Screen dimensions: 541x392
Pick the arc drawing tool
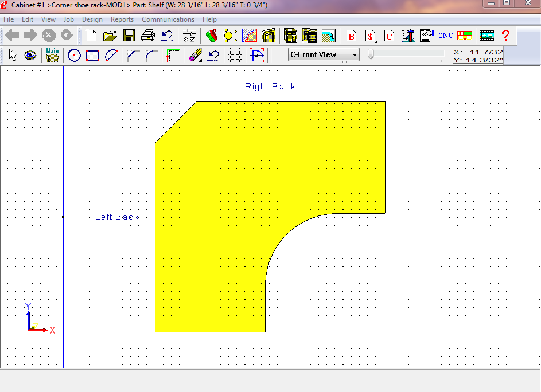(x=111, y=56)
